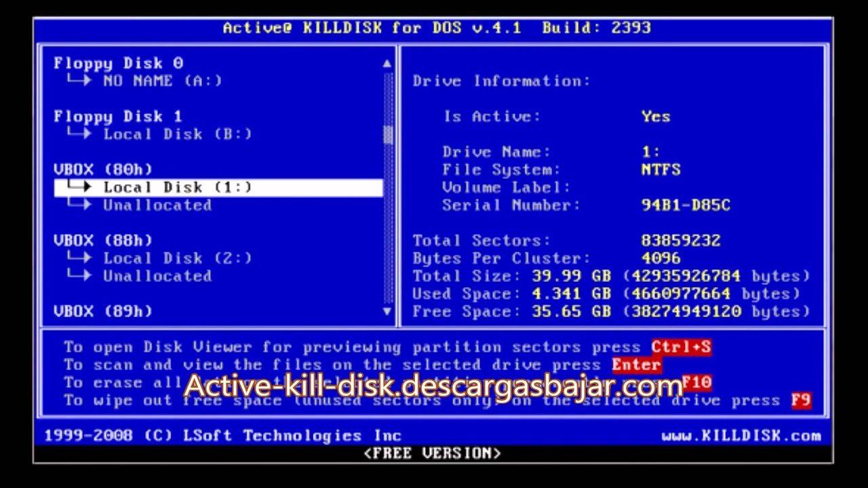
Task: Click the Enter scan shortcut label
Action: (636, 365)
